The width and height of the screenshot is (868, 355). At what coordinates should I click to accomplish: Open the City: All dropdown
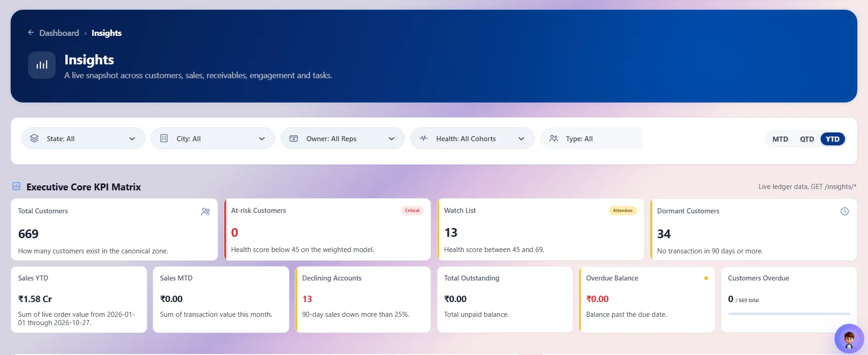pyautogui.click(x=213, y=138)
